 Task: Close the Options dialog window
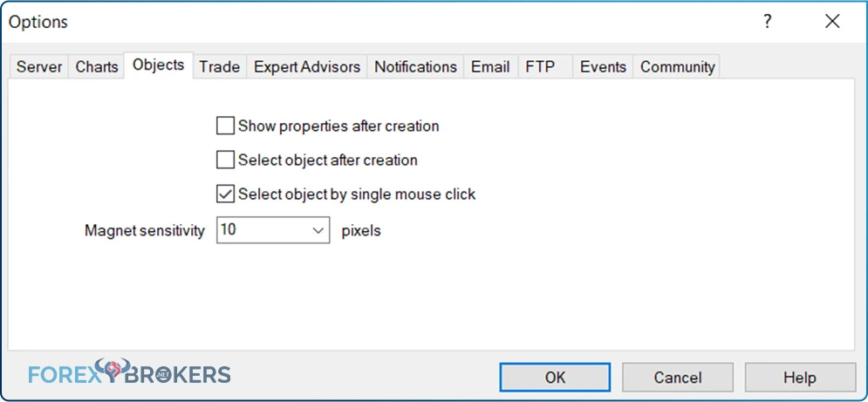[832, 22]
